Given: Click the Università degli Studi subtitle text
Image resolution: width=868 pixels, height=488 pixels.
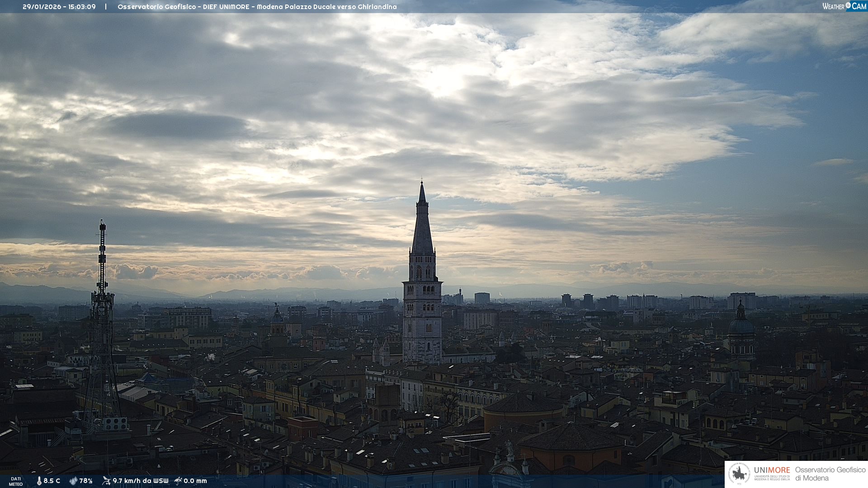Looking at the screenshot, I should (x=772, y=478).
